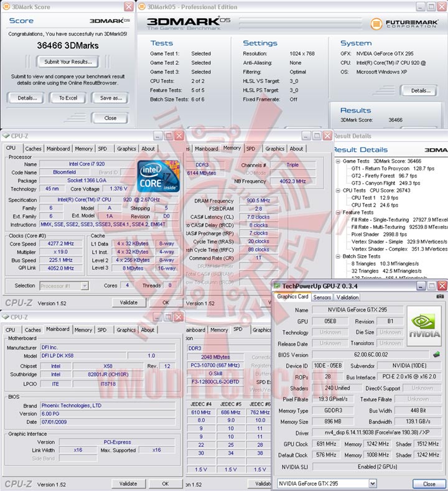The width and height of the screenshot is (448, 491).
Task: Close the 3DMark Score window with red X
Action: (129, 7)
